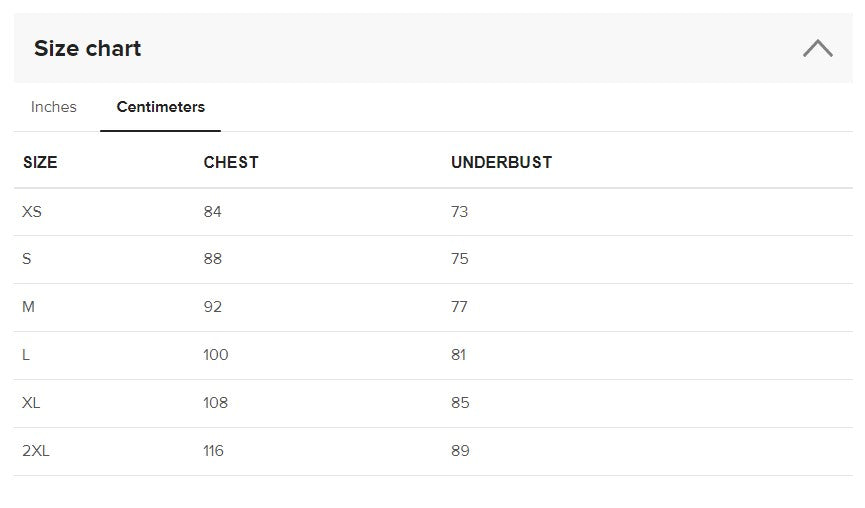Click the UNDERBUST column header
Screen dimensions: 865x508
501,162
